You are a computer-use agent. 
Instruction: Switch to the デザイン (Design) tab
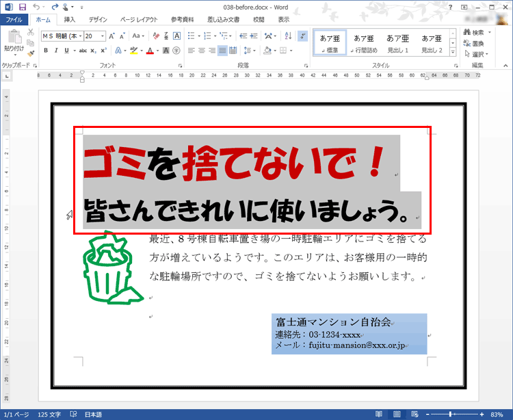pos(98,20)
